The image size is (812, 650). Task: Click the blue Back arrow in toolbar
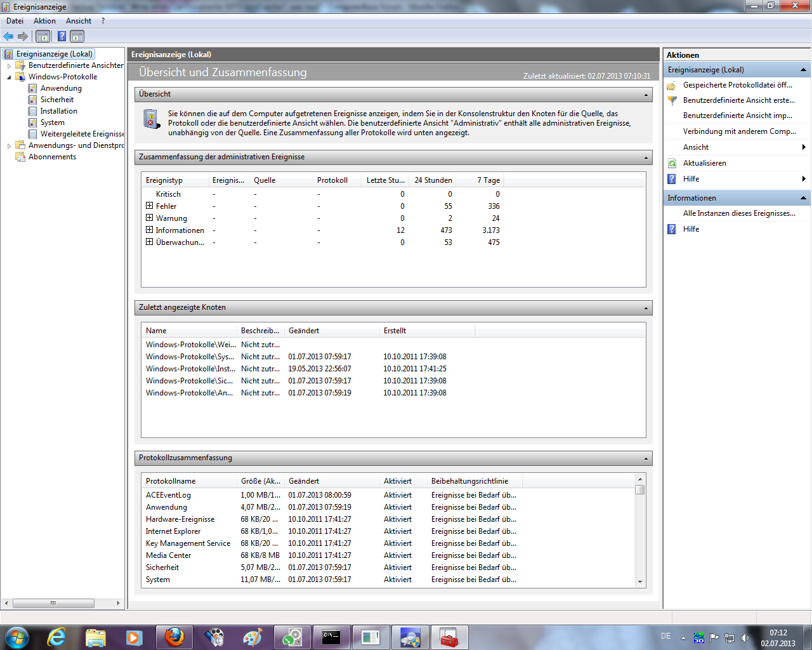(x=8, y=36)
